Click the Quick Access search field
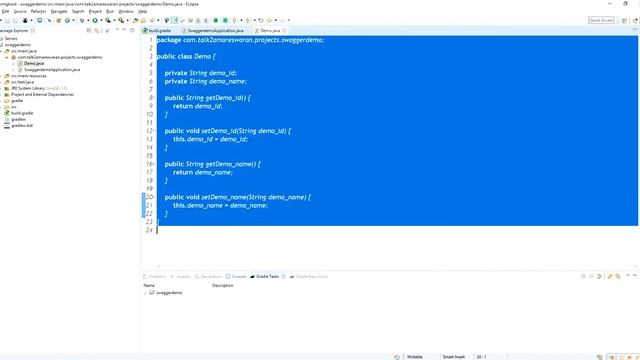The width and height of the screenshot is (640, 360). tap(601, 20)
